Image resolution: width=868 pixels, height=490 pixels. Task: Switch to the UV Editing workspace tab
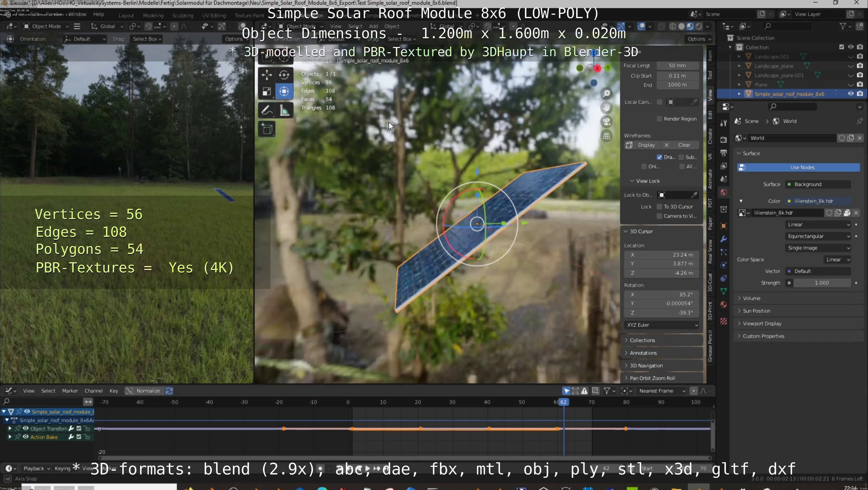(x=214, y=16)
